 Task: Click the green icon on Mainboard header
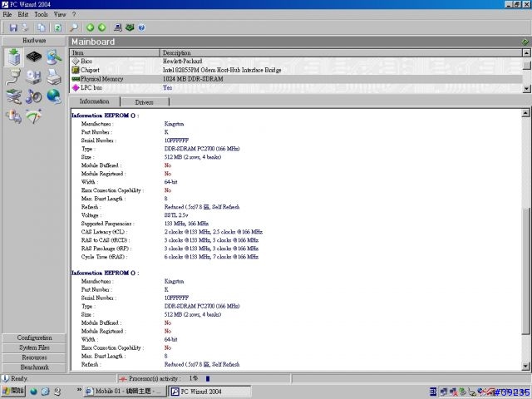(525, 42)
